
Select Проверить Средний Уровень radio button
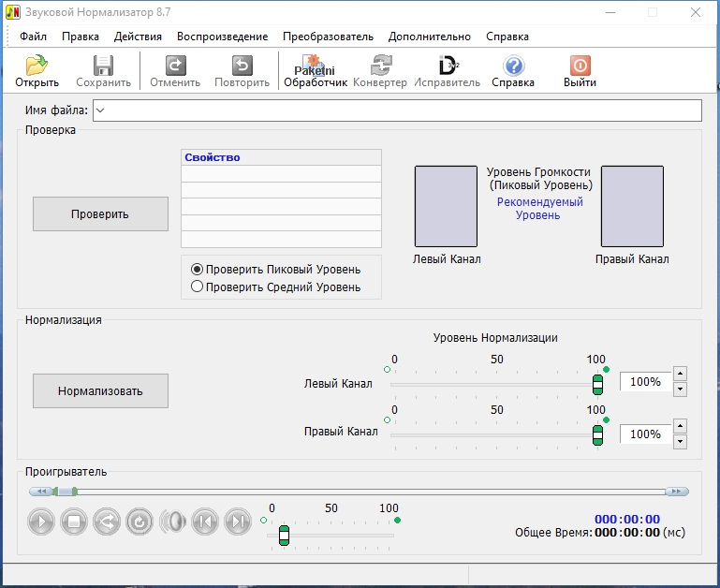(x=197, y=287)
